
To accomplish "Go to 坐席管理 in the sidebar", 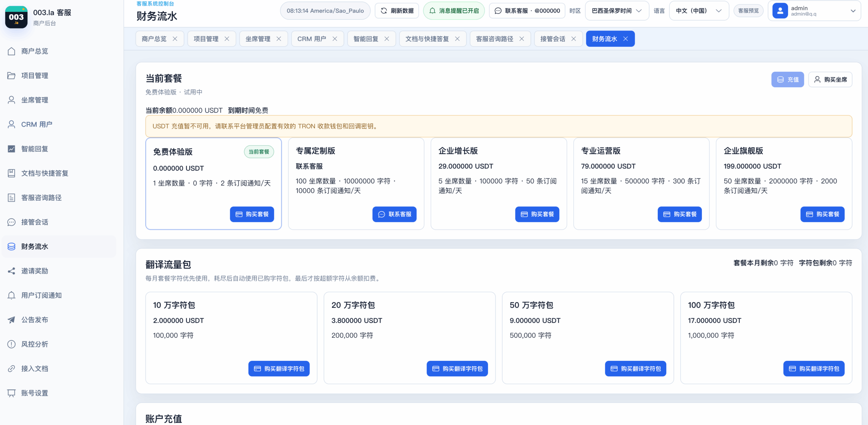I will coord(59,100).
